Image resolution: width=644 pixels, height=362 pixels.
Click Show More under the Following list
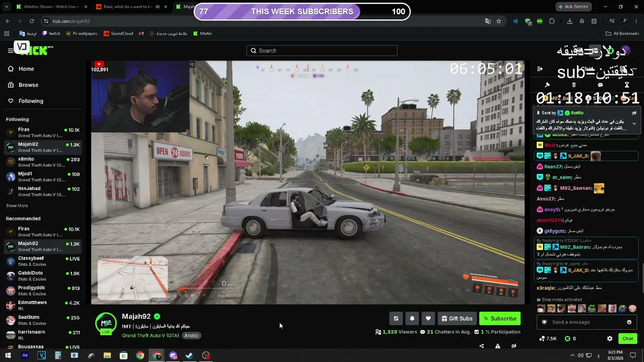[17, 206]
